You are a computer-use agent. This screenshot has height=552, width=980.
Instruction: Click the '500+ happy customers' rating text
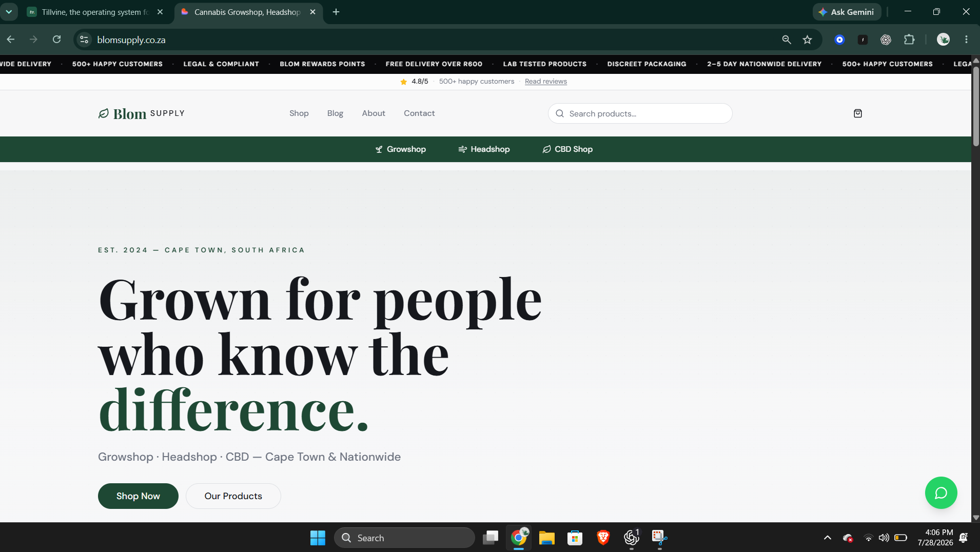pyautogui.click(x=477, y=82)
